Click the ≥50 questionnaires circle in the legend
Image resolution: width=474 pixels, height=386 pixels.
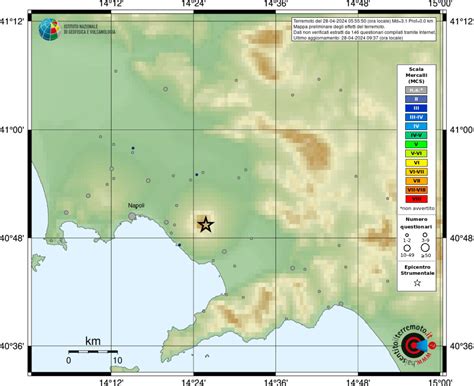425,248
